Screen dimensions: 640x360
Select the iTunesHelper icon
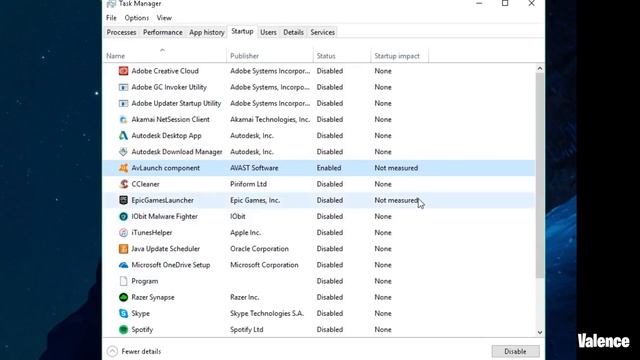[123, 233]
